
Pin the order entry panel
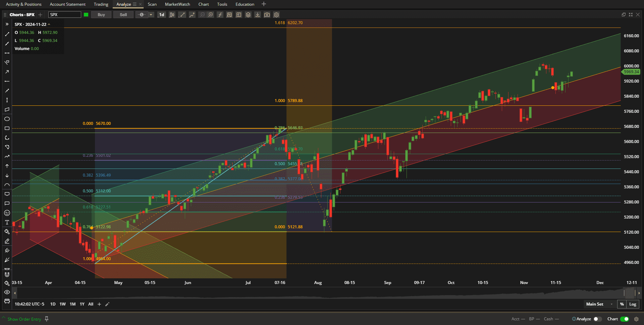pos(47,319)
